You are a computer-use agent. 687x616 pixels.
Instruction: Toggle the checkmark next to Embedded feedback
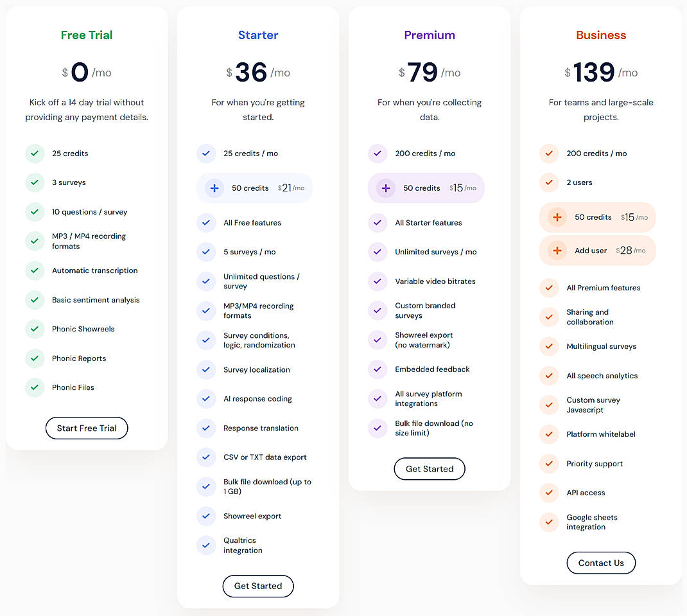click(378, 369)
